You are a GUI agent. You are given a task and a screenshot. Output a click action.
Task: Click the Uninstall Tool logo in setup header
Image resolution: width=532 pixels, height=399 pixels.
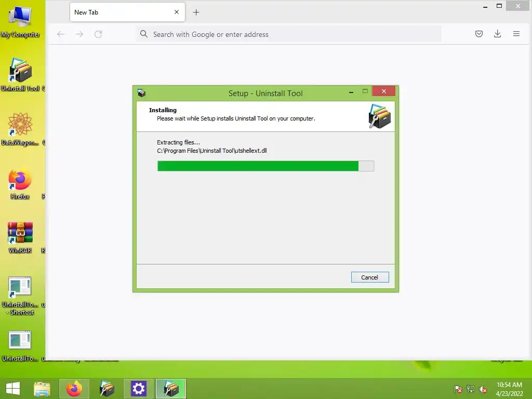(x=379, y=116)
